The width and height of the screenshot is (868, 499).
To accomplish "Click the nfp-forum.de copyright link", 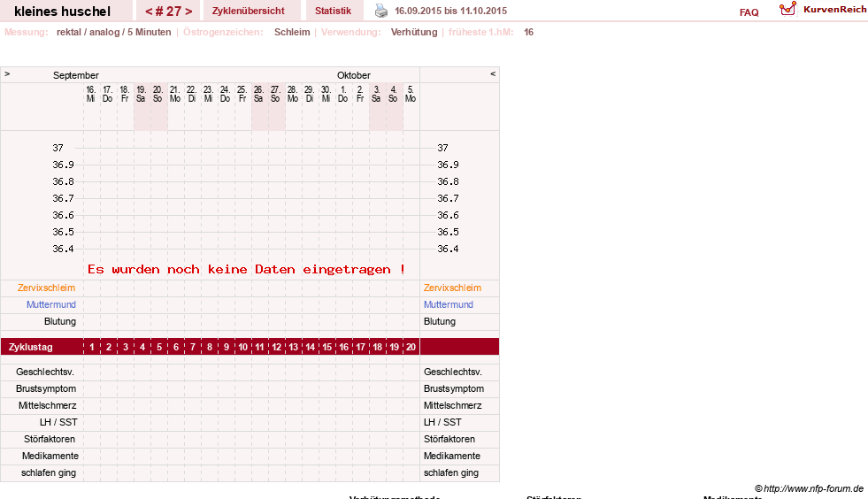I will [x=809, y=488].
